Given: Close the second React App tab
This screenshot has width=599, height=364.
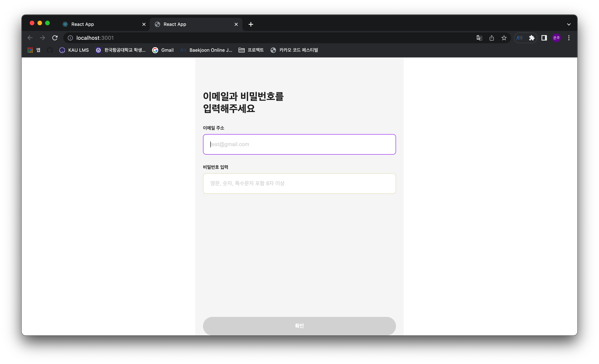Looking at the screenshot, I should [x=236, y=24].
